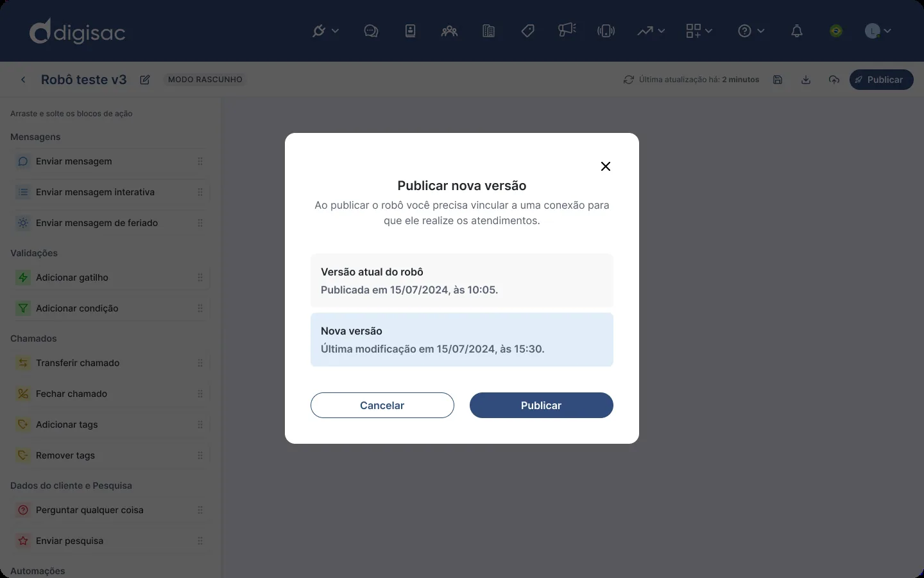
Task: Click the Robô teste v3 title
Action: coord(84,80)
